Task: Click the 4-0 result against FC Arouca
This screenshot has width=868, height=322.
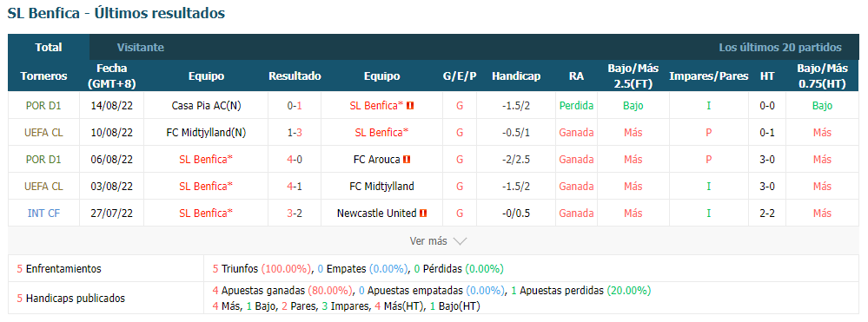Action: pyautogui.click(x=295, y=160)
